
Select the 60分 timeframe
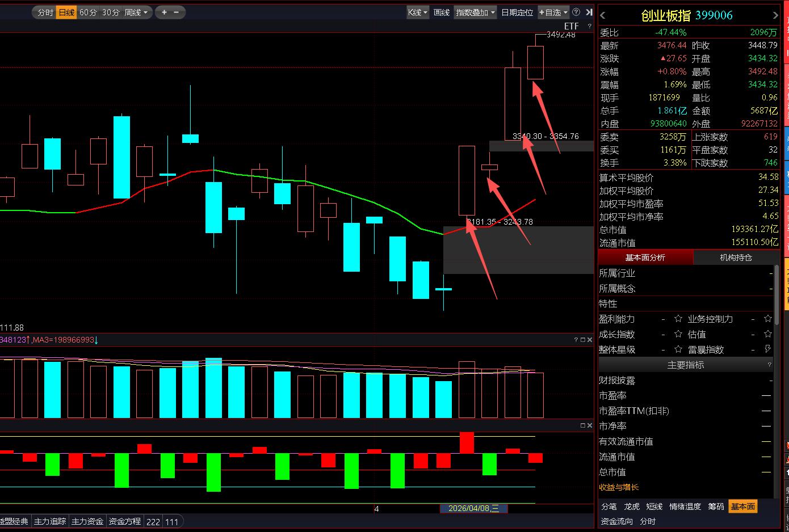click(x=88, y=12)
